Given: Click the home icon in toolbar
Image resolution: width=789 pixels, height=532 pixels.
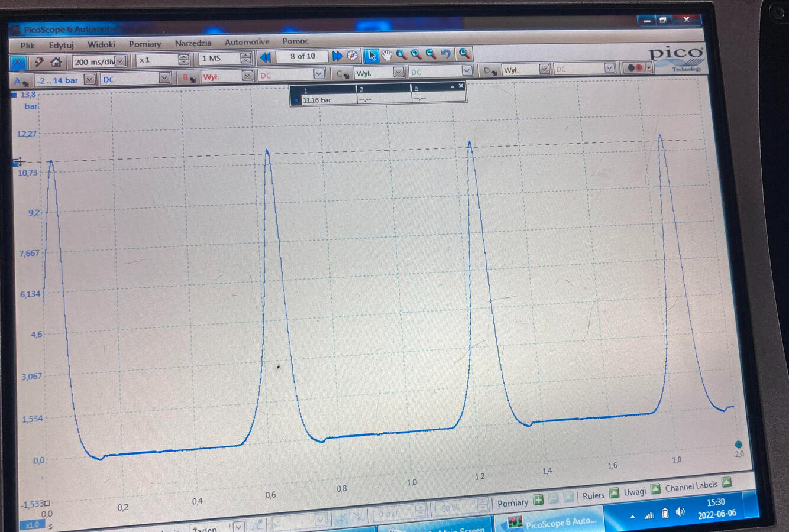Looking at the screenshot, I should point(56,61).
